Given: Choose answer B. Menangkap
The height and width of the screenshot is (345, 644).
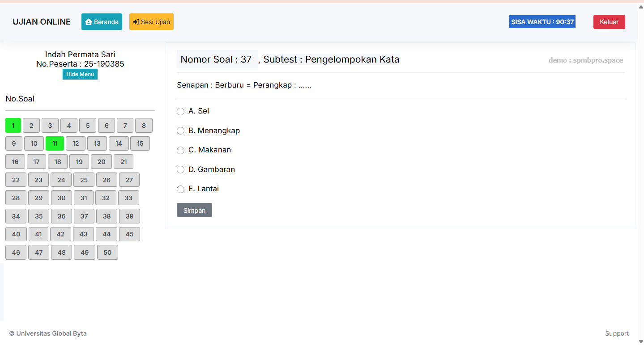Looking at the screenshot, I should (180, 131).
